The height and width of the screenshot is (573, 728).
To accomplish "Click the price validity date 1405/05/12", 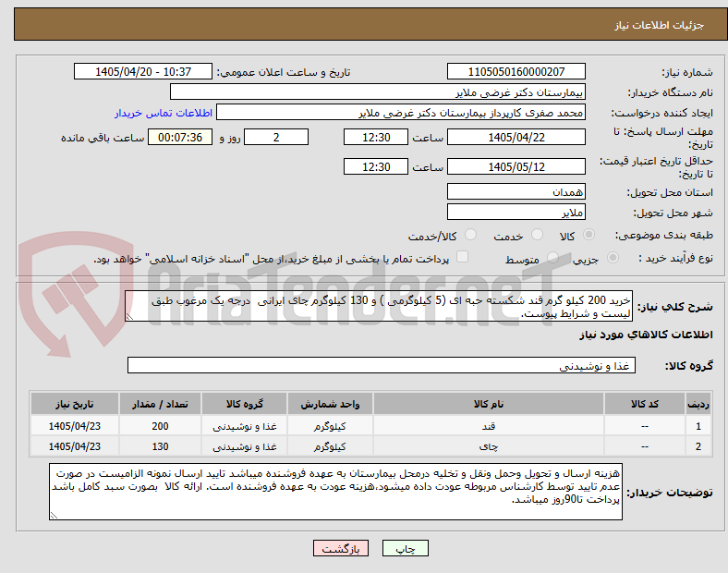I will pos(516,166).
